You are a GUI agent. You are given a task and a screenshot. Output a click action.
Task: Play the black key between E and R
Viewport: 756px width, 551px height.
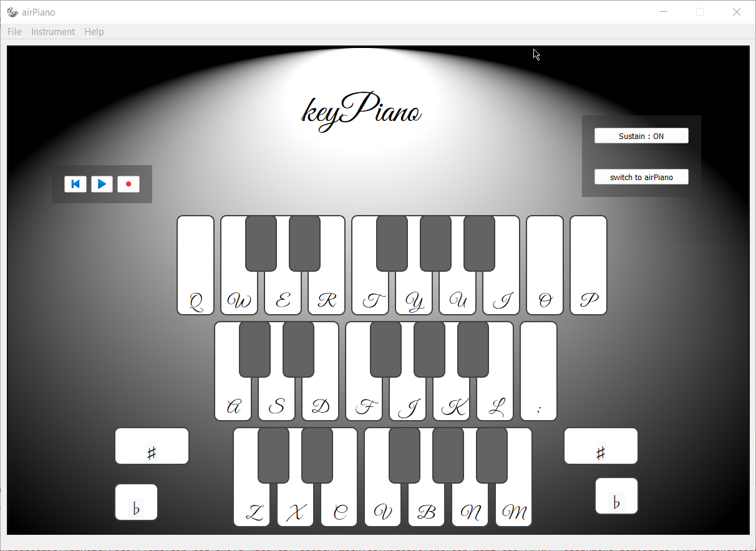point(304,244)
